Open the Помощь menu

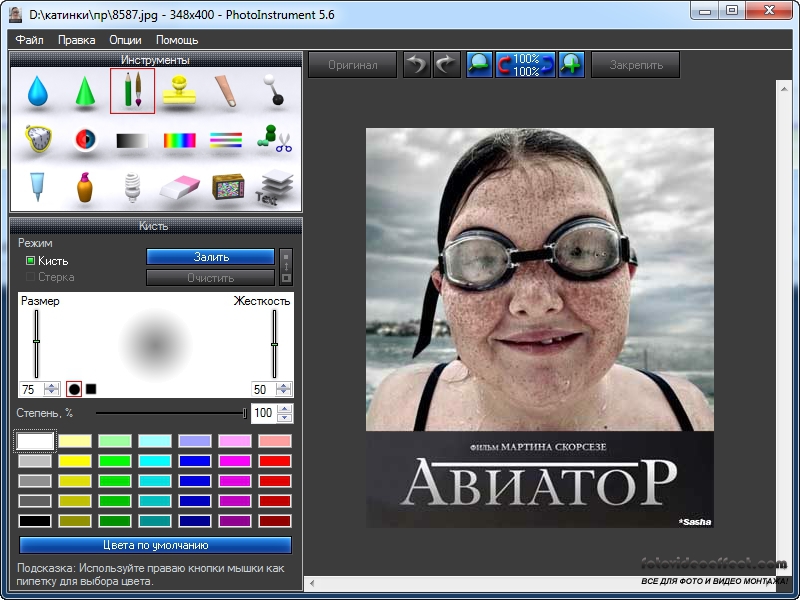pos(177,40)
